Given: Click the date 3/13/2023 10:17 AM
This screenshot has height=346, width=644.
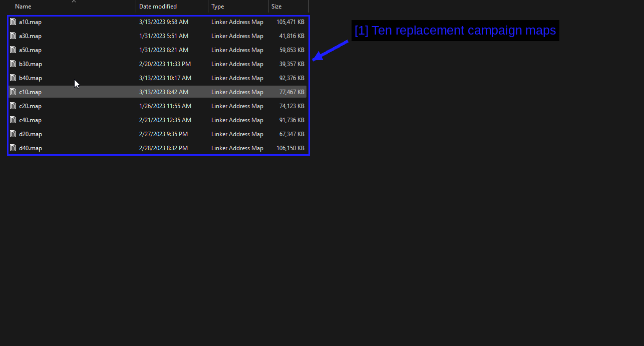Looking at the screenshot, I should 165,78.
